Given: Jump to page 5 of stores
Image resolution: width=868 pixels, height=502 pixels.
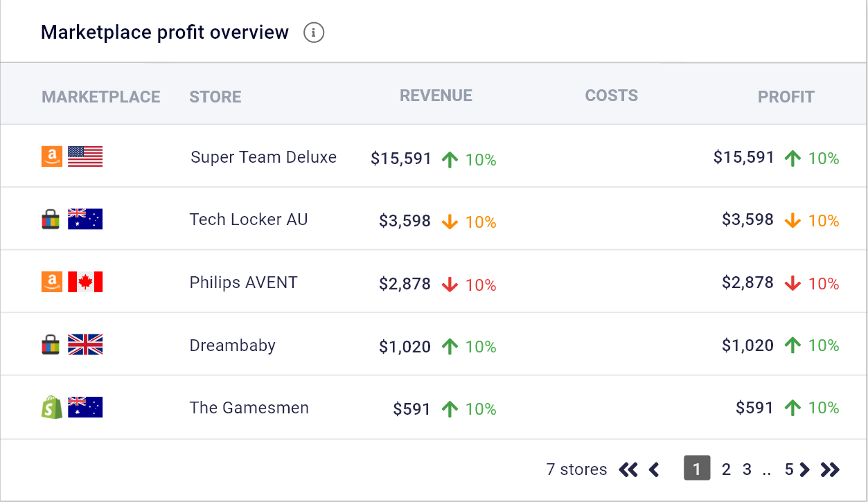Looking at the screenshot, I should (x=788, y=469).
